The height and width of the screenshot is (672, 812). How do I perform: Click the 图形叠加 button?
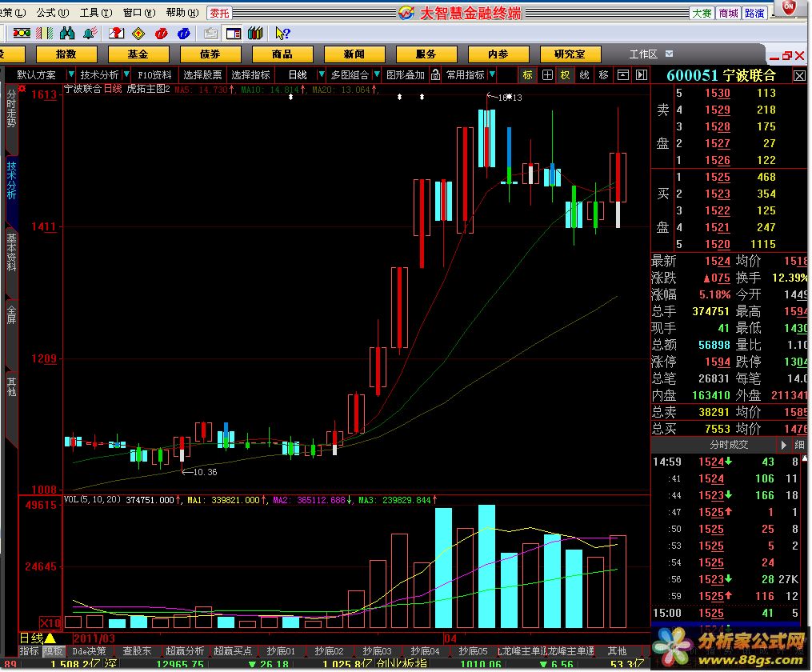[x=406, y=75]
